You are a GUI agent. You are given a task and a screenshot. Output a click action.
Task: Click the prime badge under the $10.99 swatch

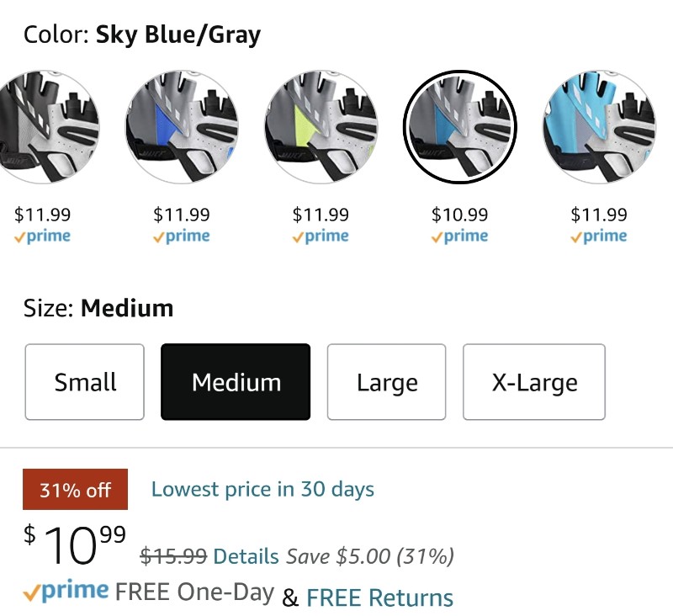459,236
